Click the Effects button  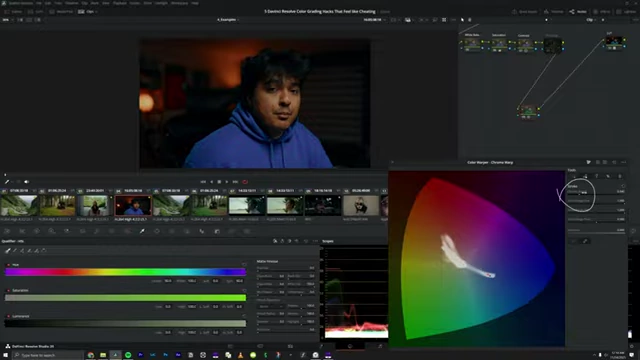(x=602, y=12)
